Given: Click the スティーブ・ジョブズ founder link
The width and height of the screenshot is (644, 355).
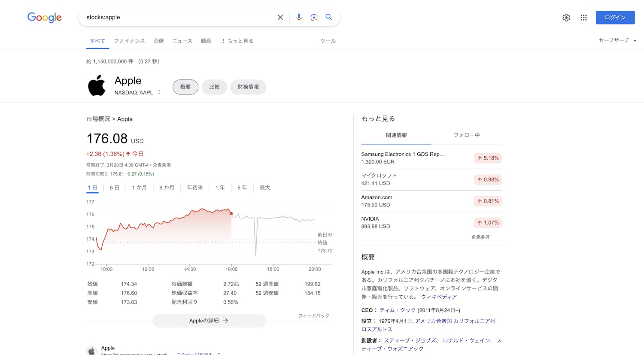Looking at the screenshot, I should tap(410, 340).
